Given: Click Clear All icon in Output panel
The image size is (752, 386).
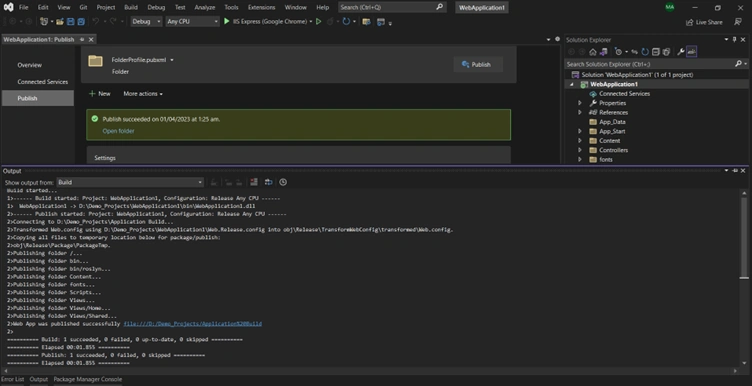Looking at the screenshot, I should pyautogui.click(x=254, y=182).
